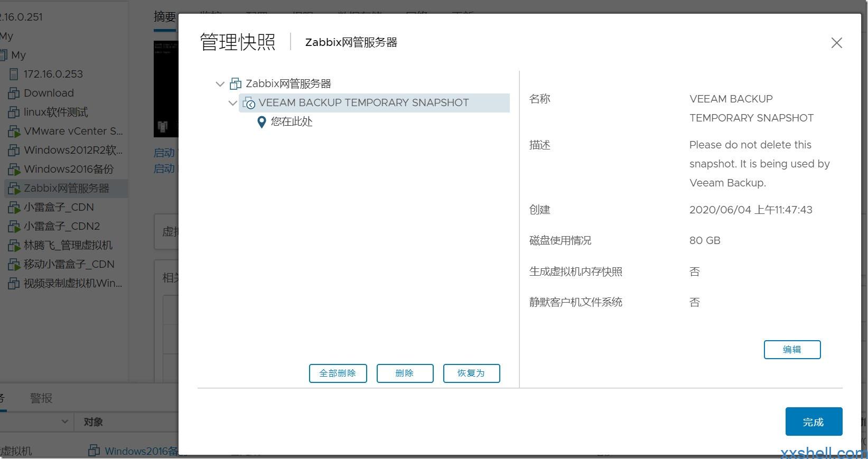Select Windows2016备份 in the inventory tree
Image resolution: width=868 pixels, height=459 pixels.
tap(69, 169)
